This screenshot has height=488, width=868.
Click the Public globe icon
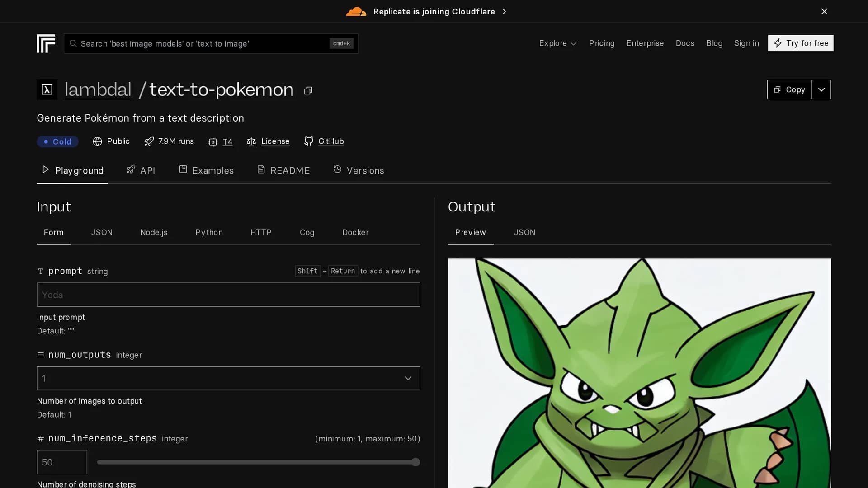click(x=97, y=141)
